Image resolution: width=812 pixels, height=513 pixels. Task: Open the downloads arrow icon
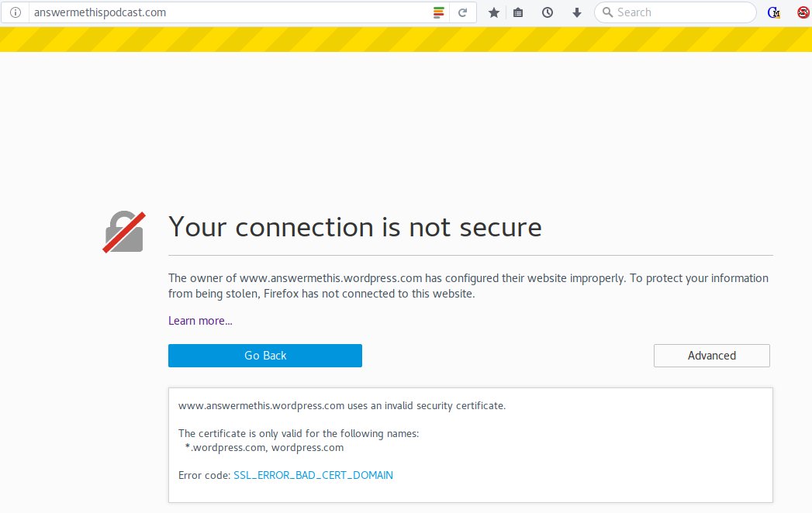[x=576, y=12]
